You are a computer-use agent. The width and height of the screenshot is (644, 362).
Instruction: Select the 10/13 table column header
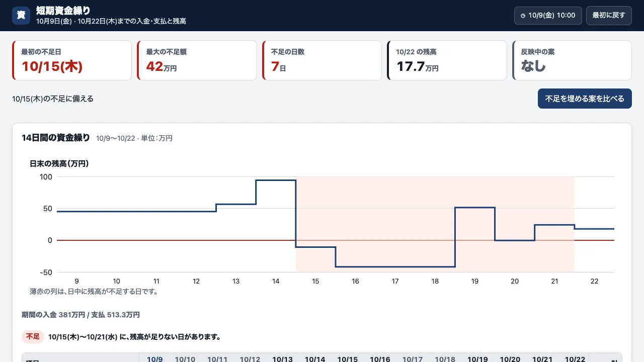click(283, 359)
